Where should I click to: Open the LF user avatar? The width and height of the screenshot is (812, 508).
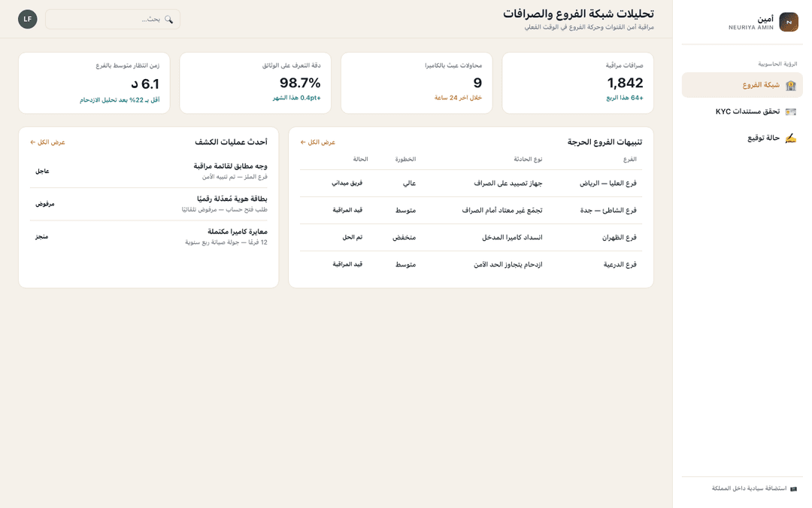pos(28,19)
